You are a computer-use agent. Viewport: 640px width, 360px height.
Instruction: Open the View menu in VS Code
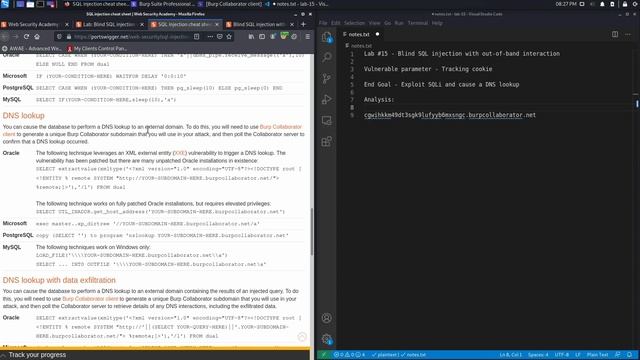374,23
